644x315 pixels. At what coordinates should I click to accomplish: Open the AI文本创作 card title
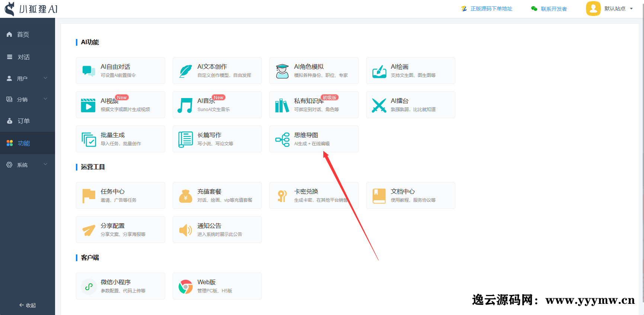point(212,67)
